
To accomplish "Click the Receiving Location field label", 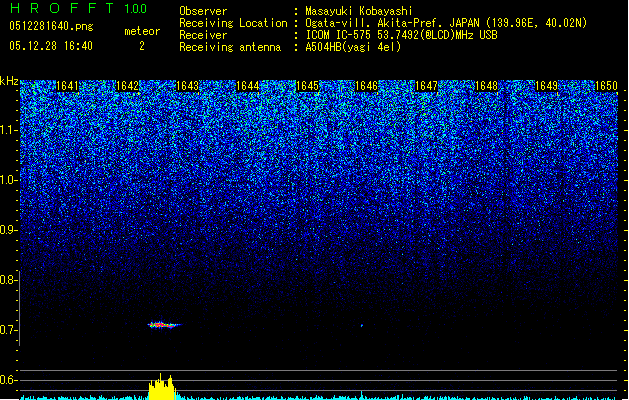I will [x=233, y=23].
